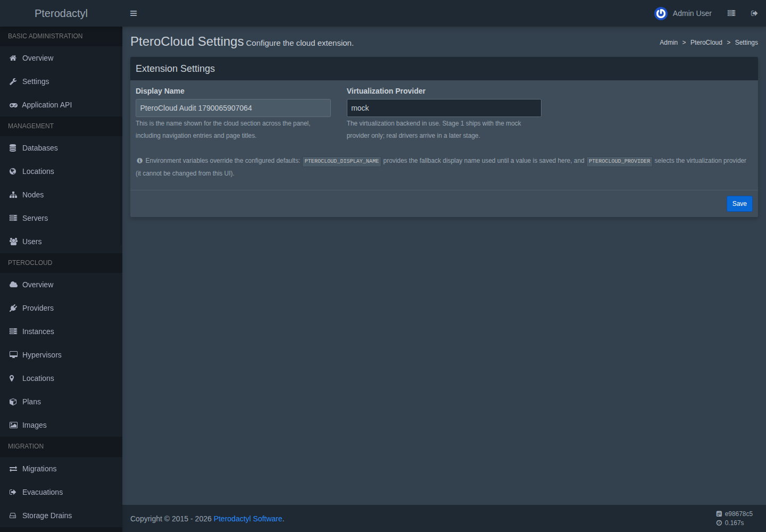
Task: Click the gamepad icon beside Application API
Action: coord(13,105)
